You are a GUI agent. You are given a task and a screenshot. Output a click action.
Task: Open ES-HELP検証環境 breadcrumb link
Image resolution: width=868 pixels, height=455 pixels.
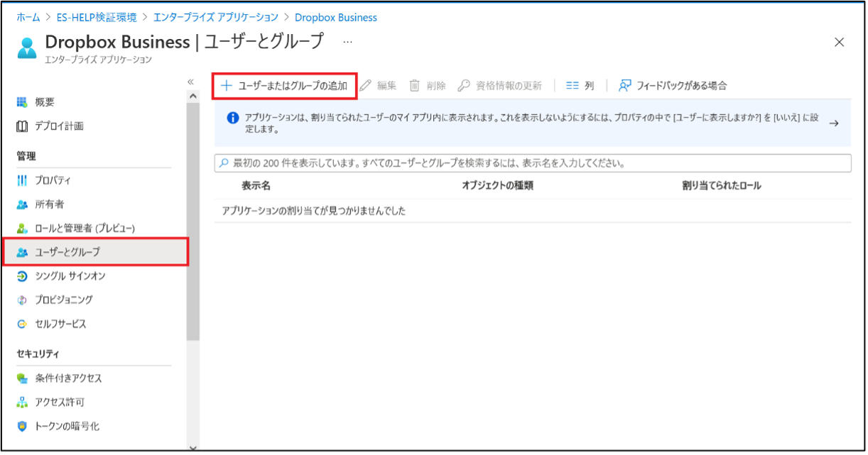[97, 17]
